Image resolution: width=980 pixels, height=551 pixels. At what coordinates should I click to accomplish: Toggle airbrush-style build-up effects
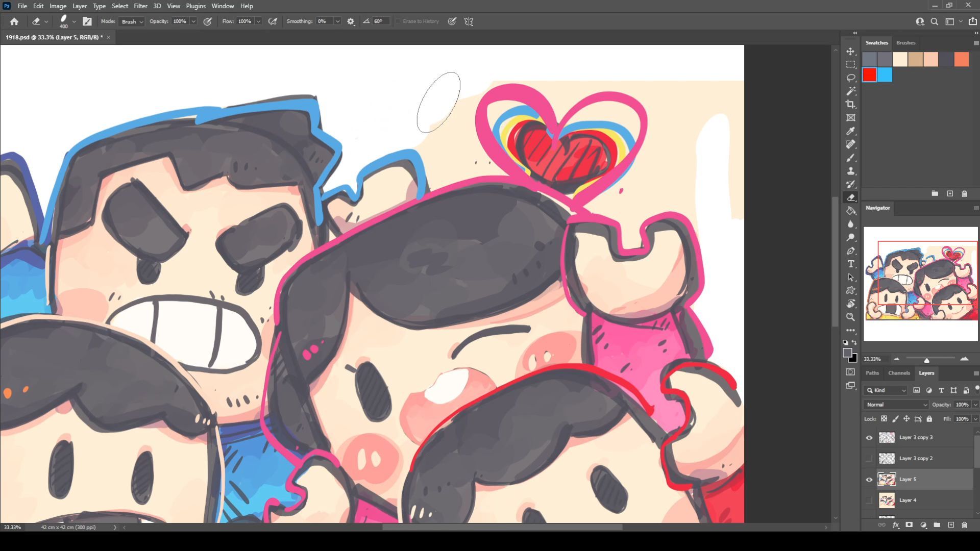pyautogui.click(x=273, y=21)
